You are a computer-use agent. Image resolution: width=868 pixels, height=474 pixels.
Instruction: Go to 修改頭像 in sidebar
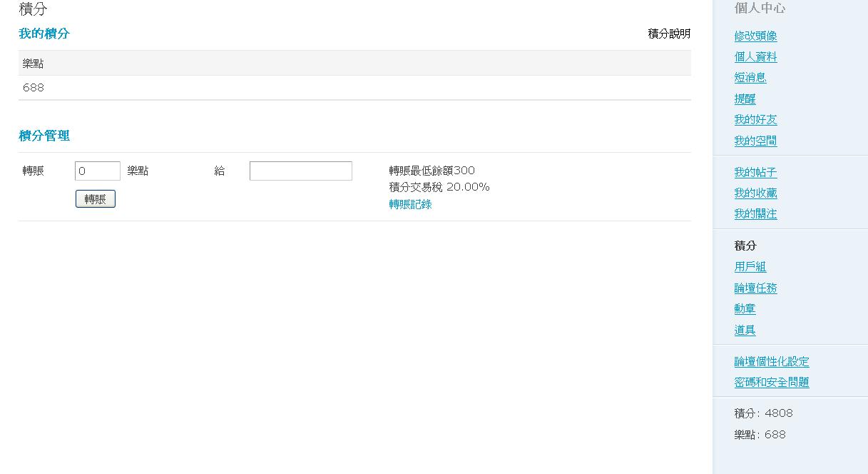coord(756,36)
